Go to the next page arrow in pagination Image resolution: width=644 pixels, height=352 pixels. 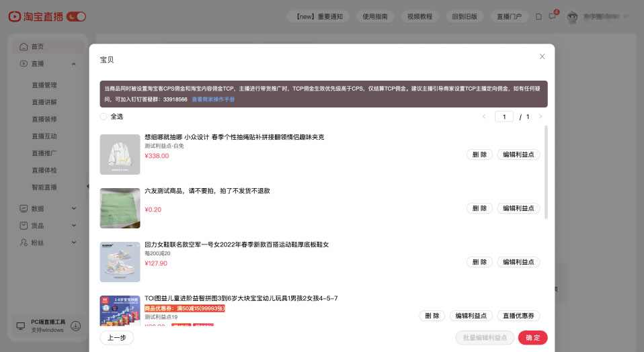(x=540, y=117)
